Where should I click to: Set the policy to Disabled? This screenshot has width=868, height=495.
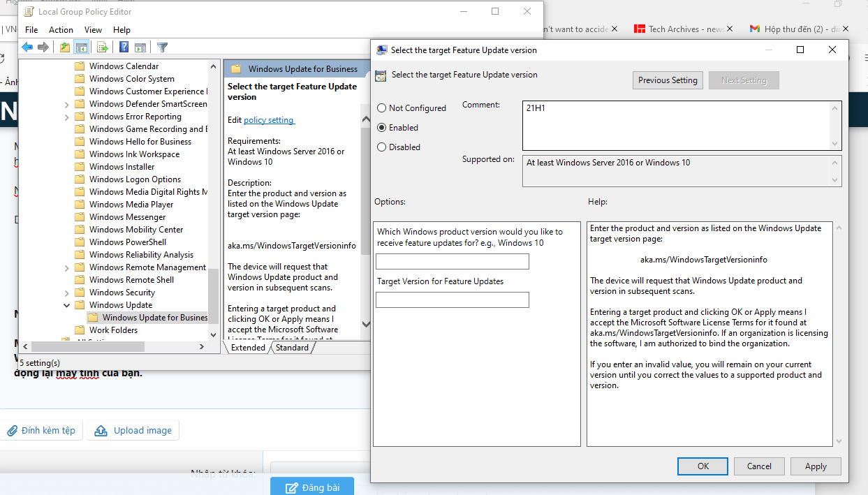tap(381, 147)
